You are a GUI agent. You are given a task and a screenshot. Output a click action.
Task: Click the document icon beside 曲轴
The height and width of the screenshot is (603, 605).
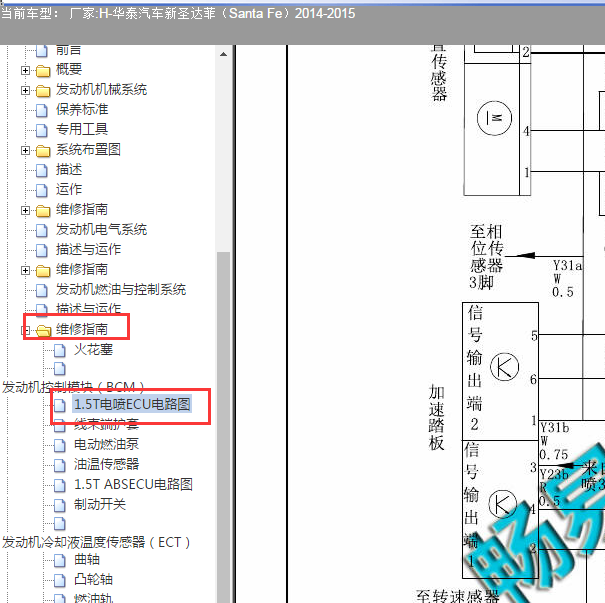(59, 560)
